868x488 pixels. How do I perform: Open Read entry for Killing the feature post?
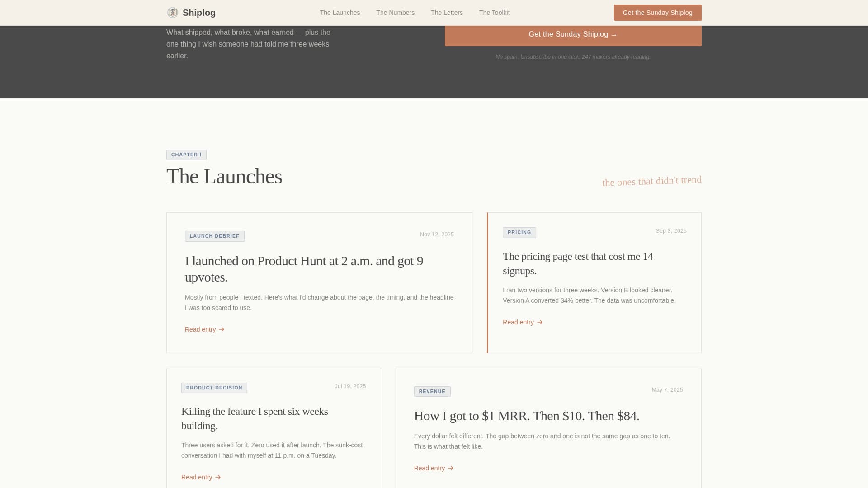(x=201, y=477)
